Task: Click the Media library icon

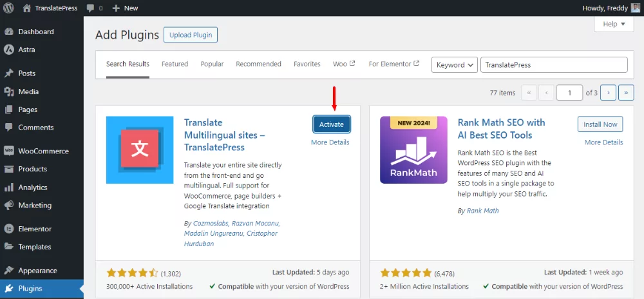Action: (8, 92)
